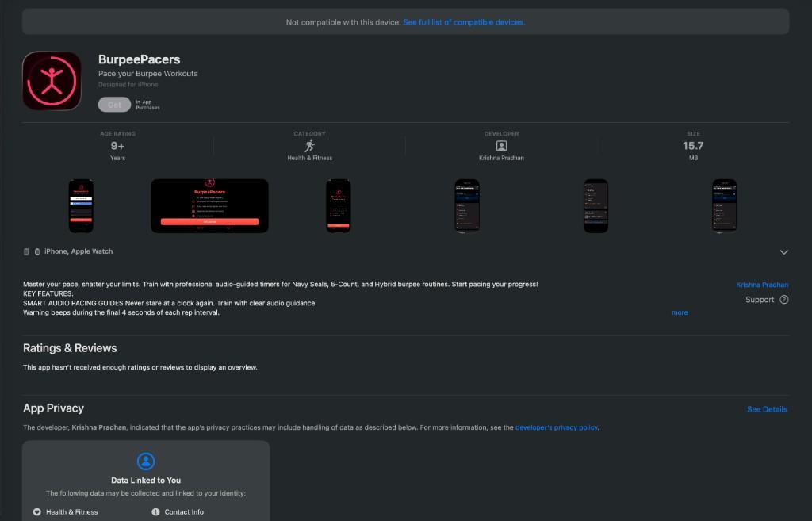Open the developer's privacy policy link

coord(556,427)
